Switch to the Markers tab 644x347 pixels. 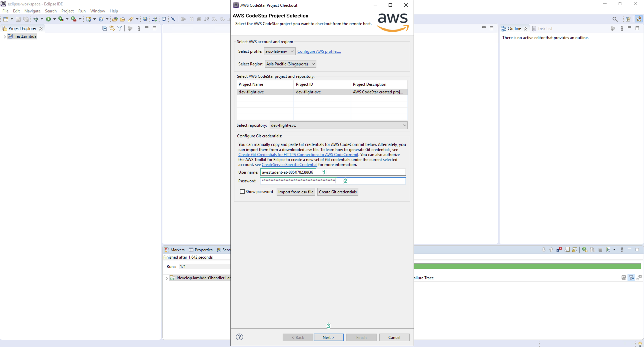coord(174,250)
